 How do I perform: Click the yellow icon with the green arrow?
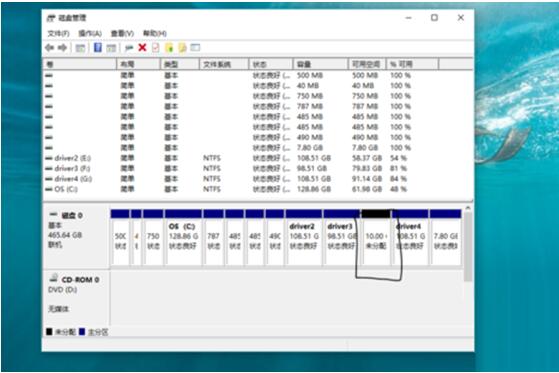tap(169, 48)
